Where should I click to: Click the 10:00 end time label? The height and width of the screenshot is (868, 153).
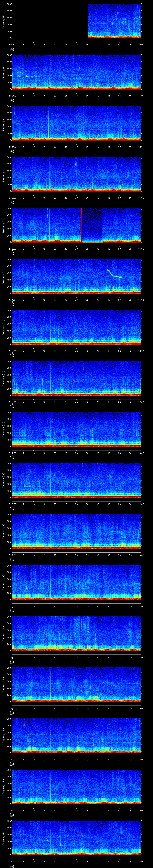tap(141, 44)
